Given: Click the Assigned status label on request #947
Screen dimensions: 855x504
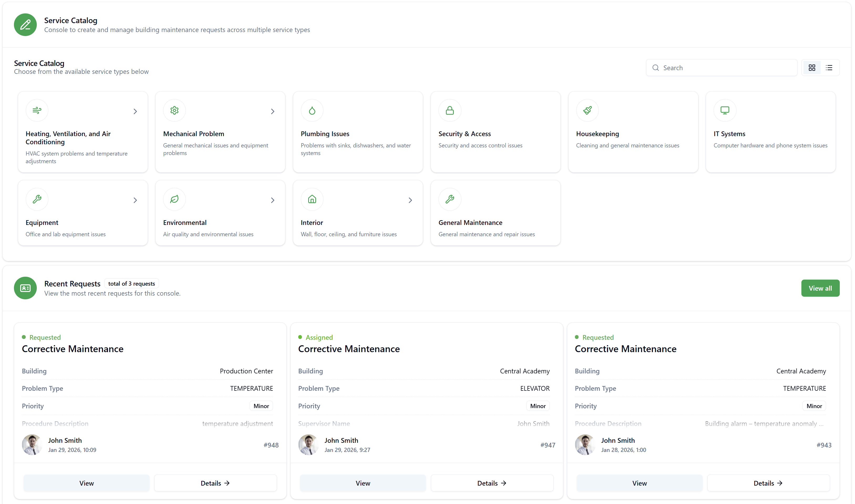Looking at the screenshot, I should (319, 337).
